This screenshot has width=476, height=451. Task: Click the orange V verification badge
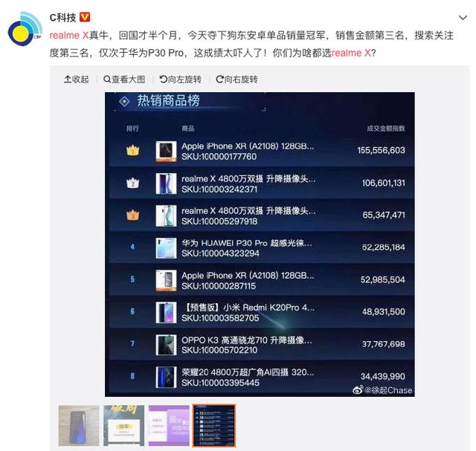click(85, 17)
